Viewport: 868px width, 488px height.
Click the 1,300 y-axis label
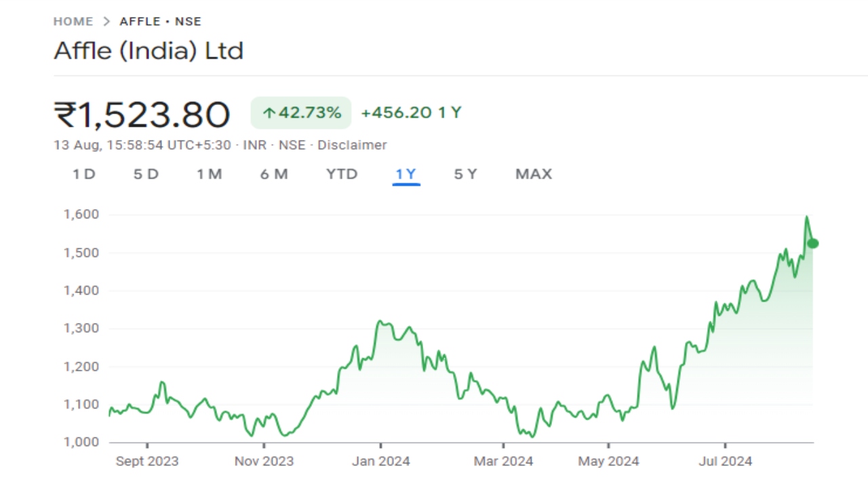tap(81, 328)
